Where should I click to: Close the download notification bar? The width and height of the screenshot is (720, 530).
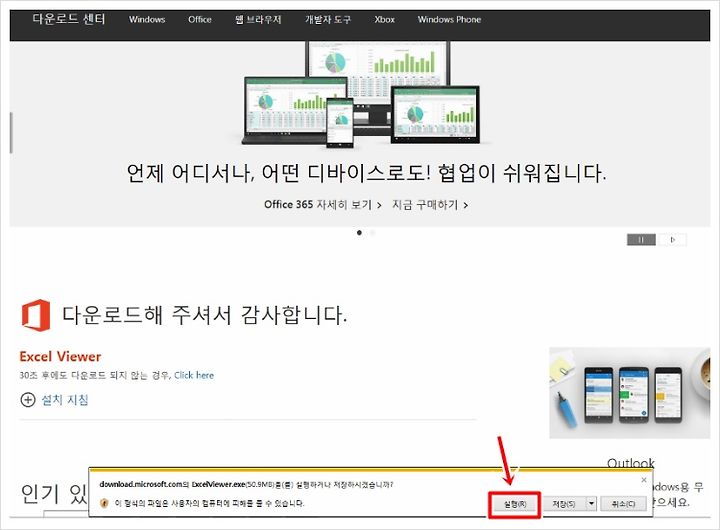point(644,479)
